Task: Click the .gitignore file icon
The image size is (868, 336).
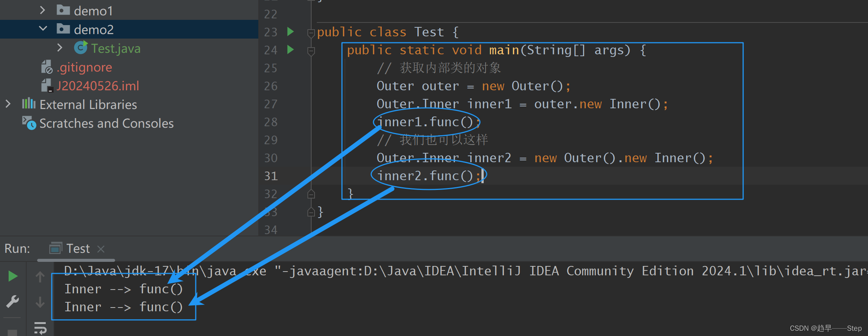Action: 46,67
